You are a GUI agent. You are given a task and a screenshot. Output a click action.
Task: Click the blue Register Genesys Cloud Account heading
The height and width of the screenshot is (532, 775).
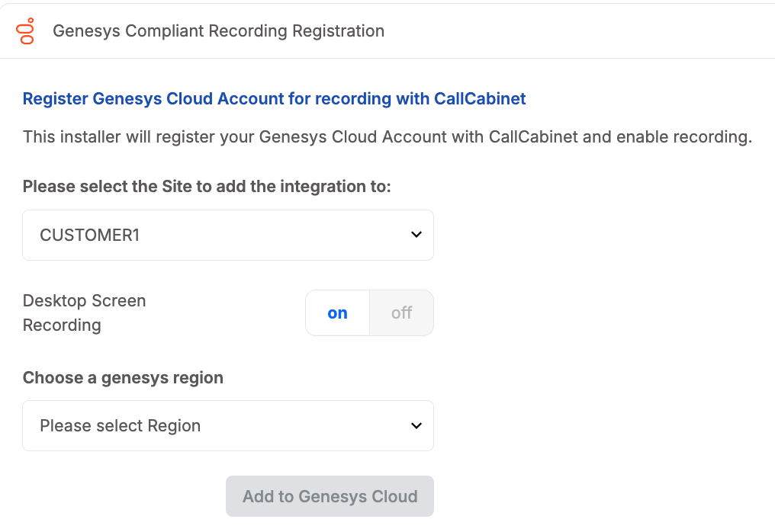click(x=274, y=98)
